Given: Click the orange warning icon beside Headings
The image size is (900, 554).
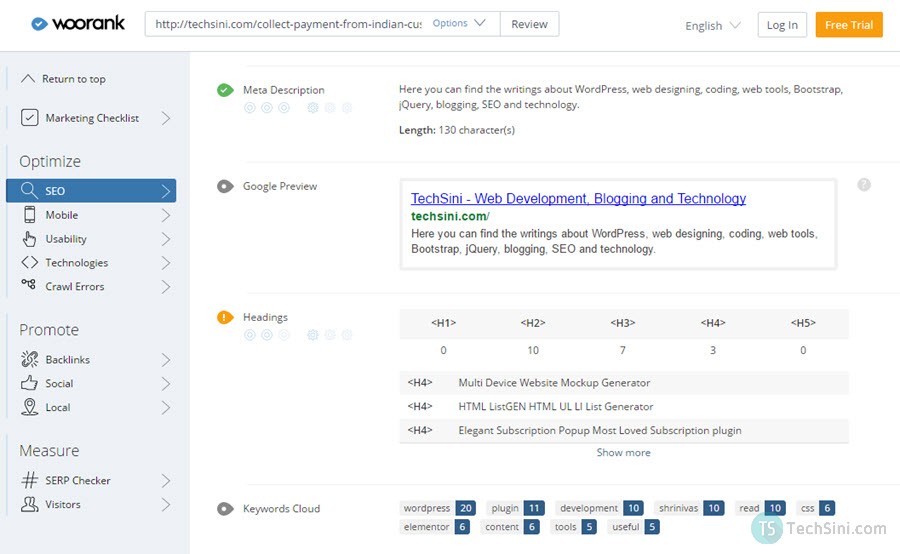Looking at the screenshot, I should pyautogui.click(x=225, y=317).
